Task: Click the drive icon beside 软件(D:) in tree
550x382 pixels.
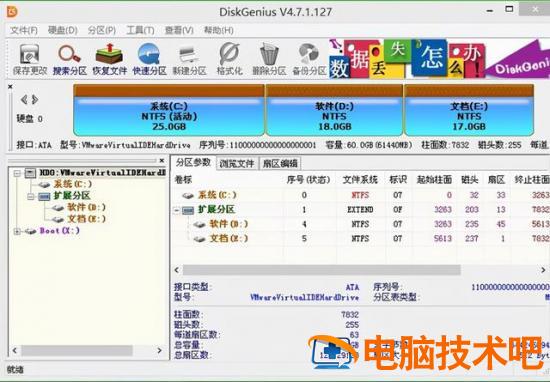Action: click(58, 208)
